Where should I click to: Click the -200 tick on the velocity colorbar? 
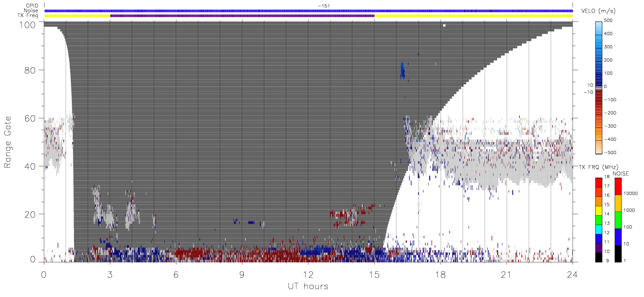click(x=609, y=113)
